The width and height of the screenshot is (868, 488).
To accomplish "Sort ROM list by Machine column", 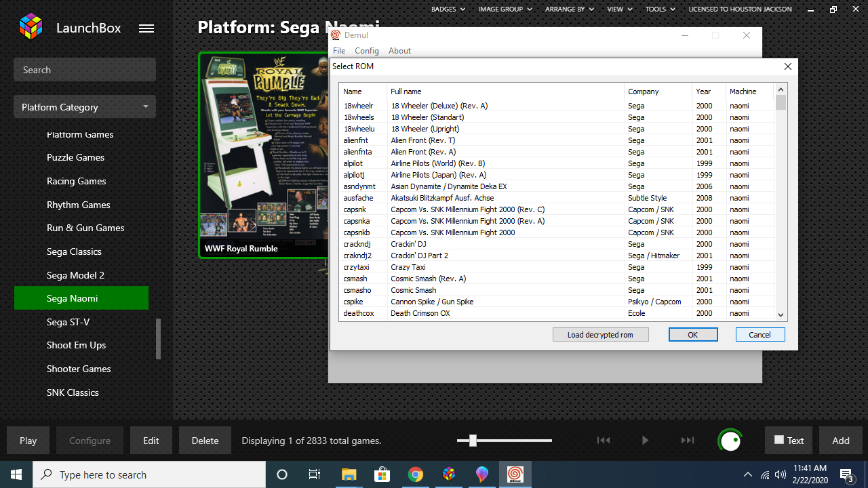I will (x=749, y=91).
